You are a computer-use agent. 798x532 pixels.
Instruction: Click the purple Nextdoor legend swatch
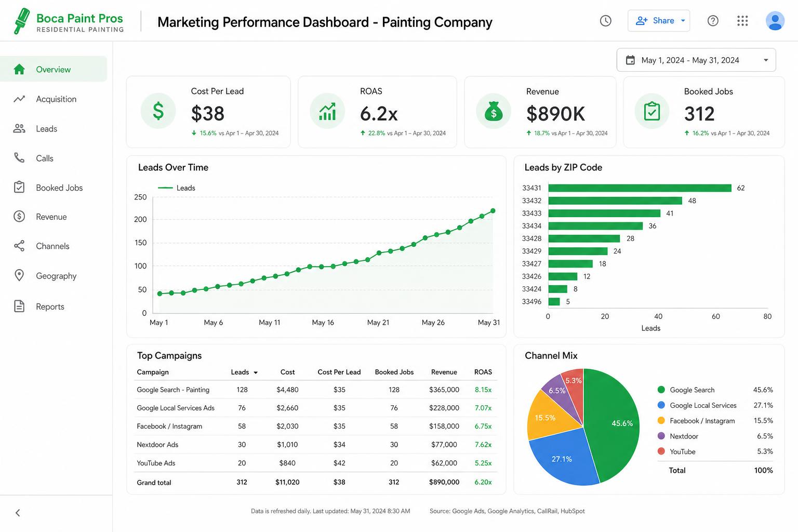coord(661,436)
